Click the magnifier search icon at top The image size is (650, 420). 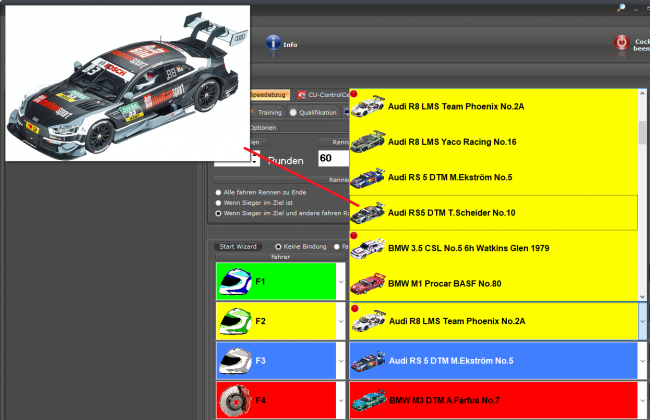pyautogui.click(x=621, y=8)
